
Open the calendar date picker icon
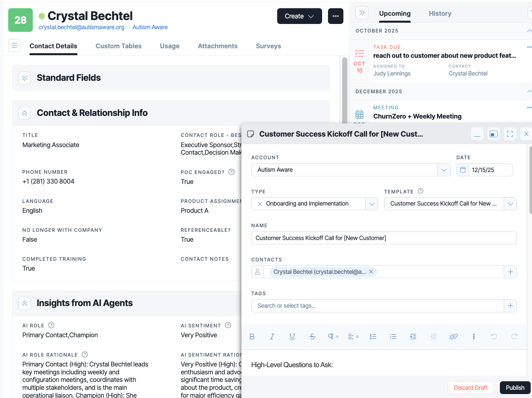click(x=463, y=170)
